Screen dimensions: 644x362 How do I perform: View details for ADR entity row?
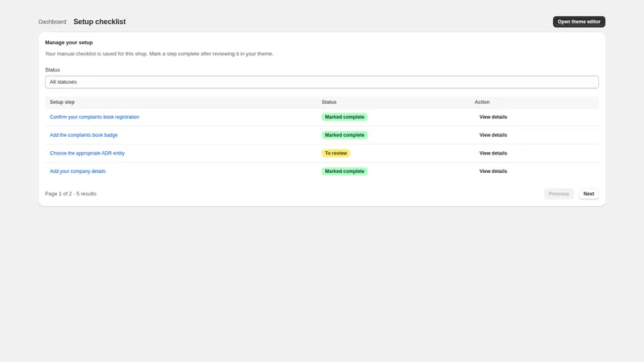click(x=493, y=153)
